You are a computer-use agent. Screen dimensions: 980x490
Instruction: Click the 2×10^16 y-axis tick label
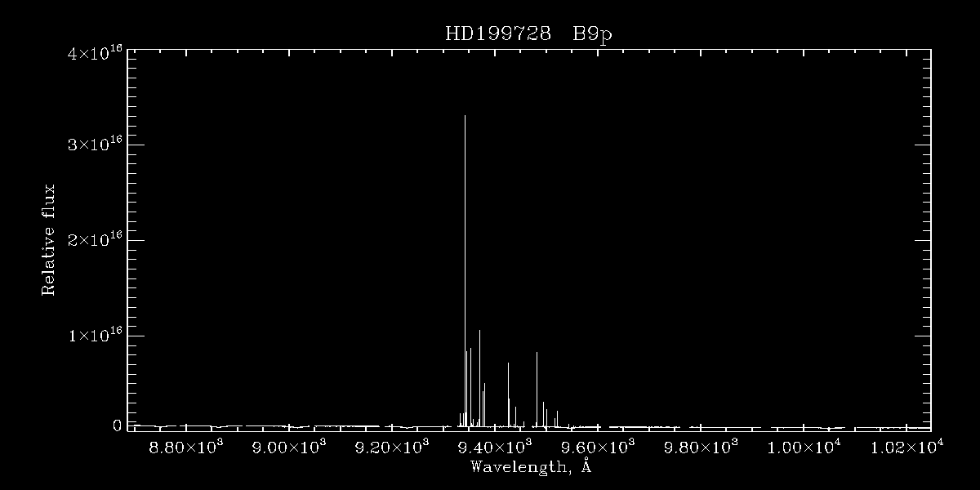click(x=95, y=240)
